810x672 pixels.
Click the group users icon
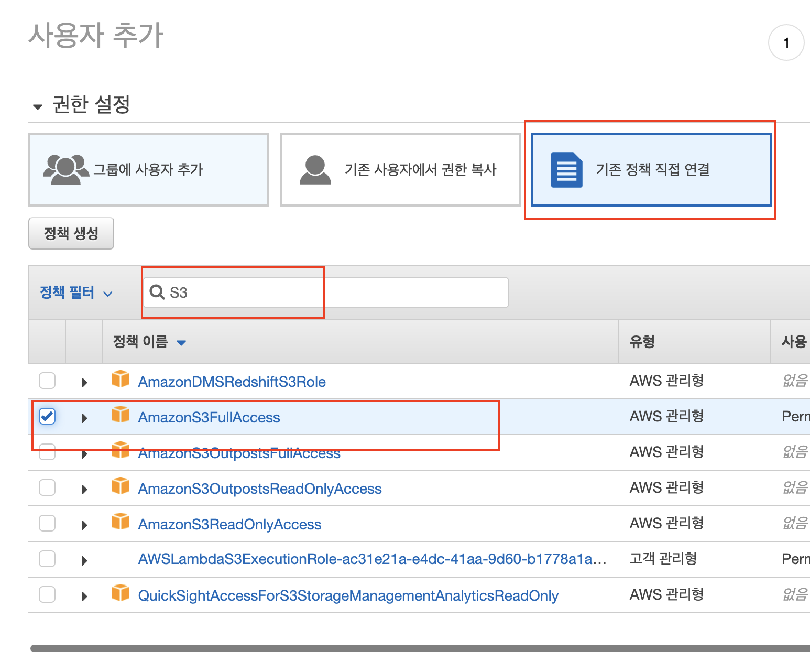(x=66, y=169)
